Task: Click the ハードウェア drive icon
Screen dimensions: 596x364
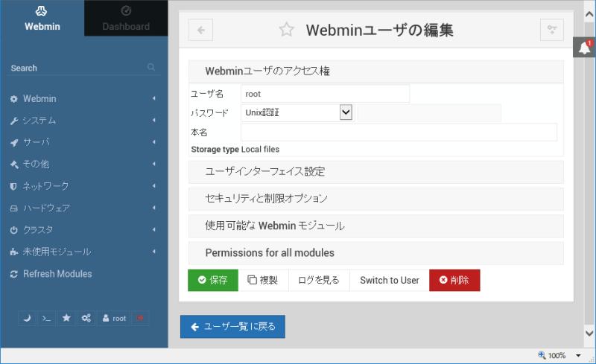Action: click(x=13, y=208)
